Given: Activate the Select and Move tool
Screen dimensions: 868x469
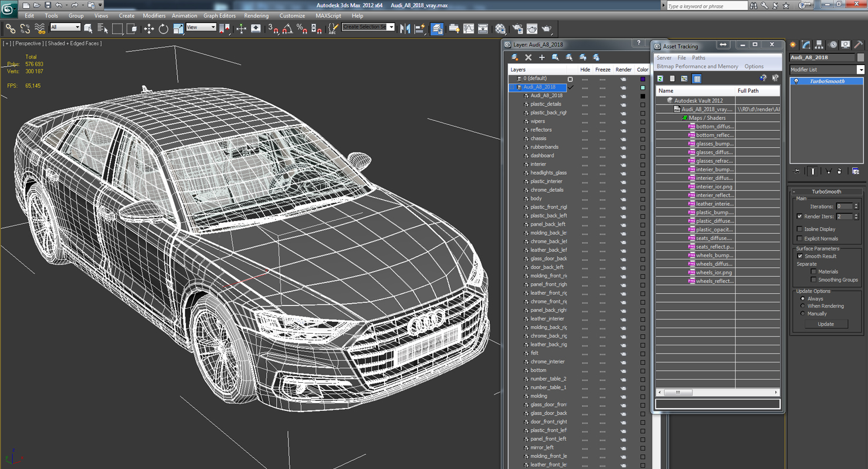Looking at the screenshot, I should [x=149, y=28].
